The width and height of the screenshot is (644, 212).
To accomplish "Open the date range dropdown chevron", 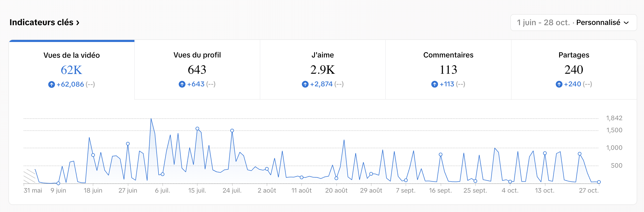I will coord(626,23).
